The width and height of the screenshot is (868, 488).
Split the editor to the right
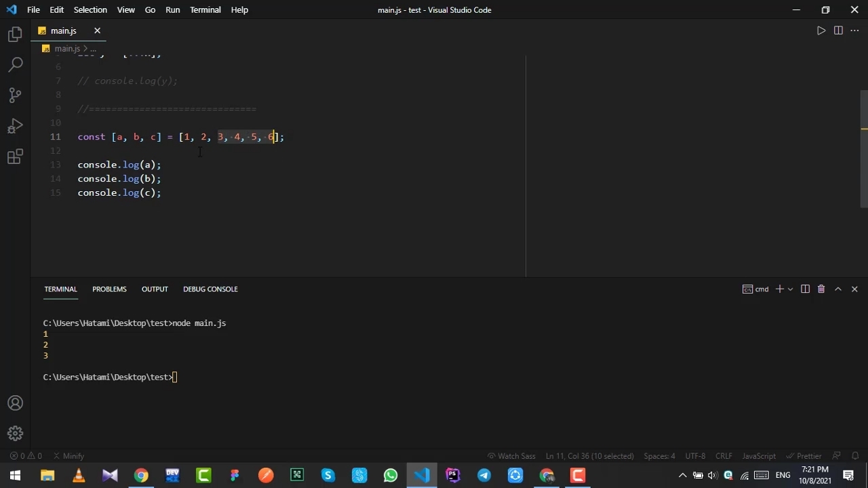(838, 30)
